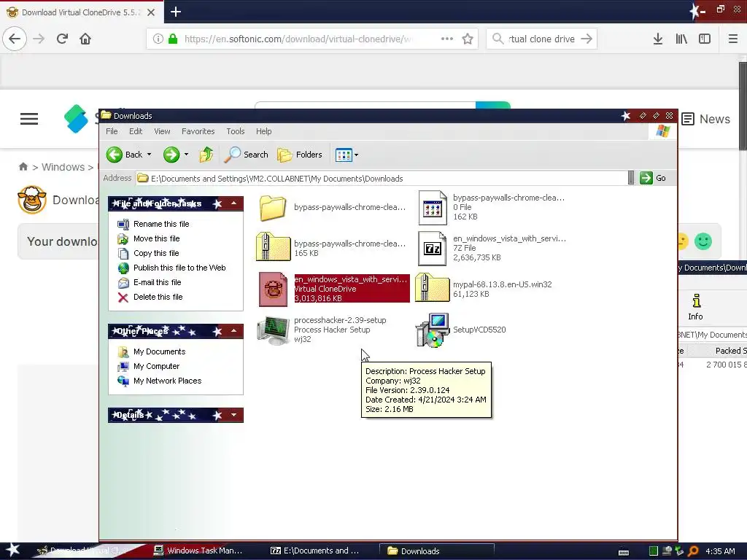Viewport: 747px width, 560px height.
Task: Open My Computer from Other Places
Action: [156, 366]
